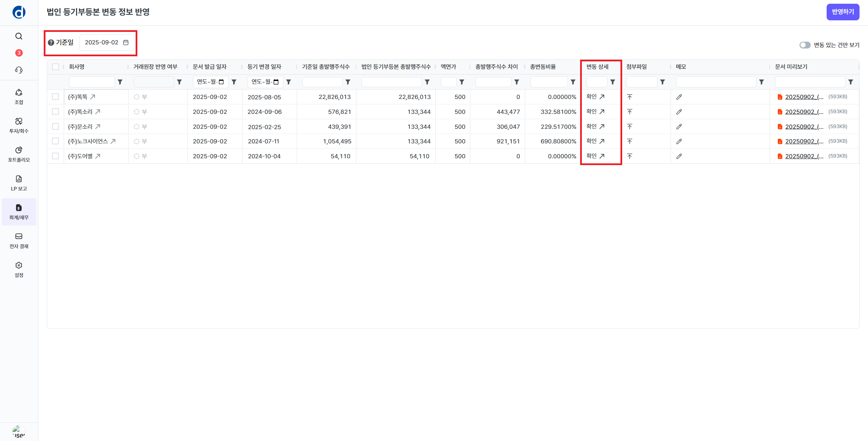Image resolution: width=868 pixels, height=441 pixels.
Task: Check the select-all checkbox in table header
Action: [56, 67]
